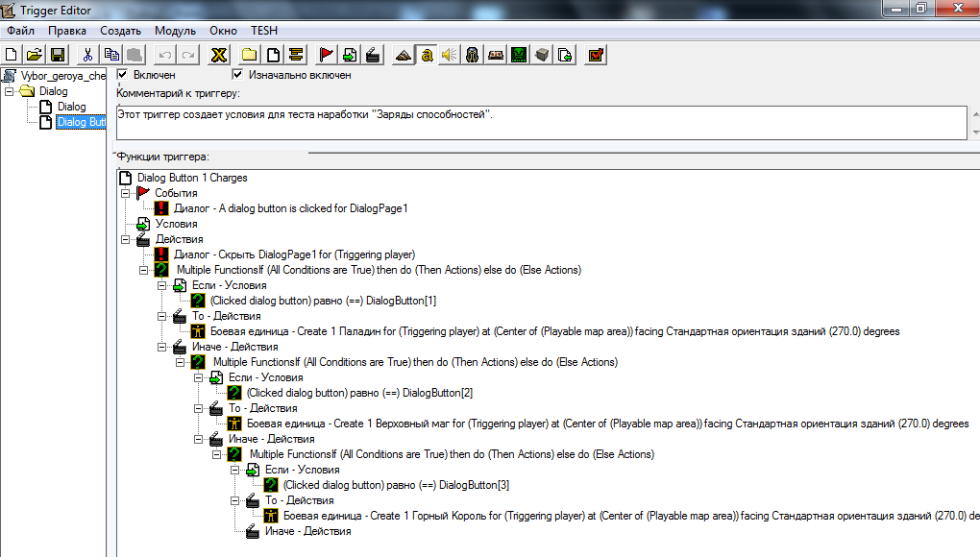Select the 'A dialog button is clicked' event
The image size is (980, 557).
(x=290, y=208)
